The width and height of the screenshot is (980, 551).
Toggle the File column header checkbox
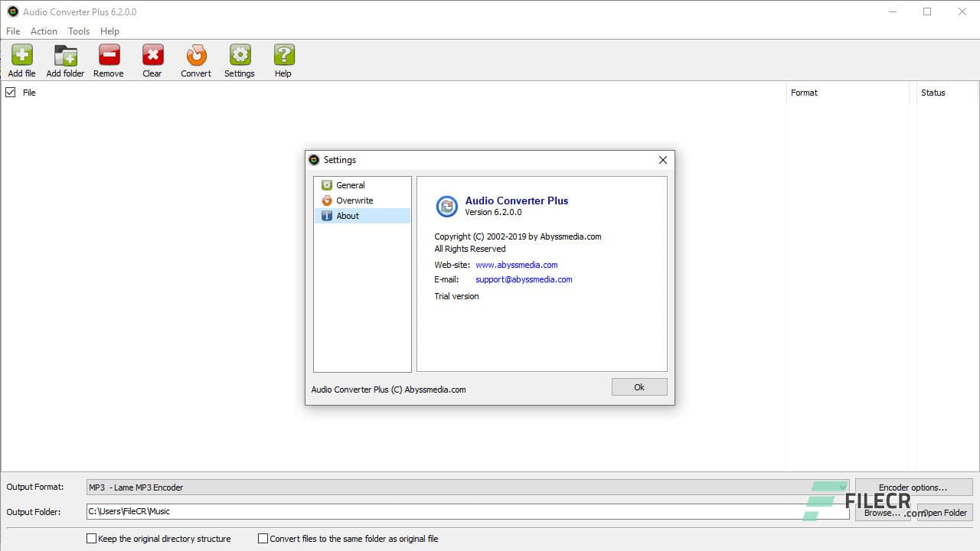coord(11,92)
